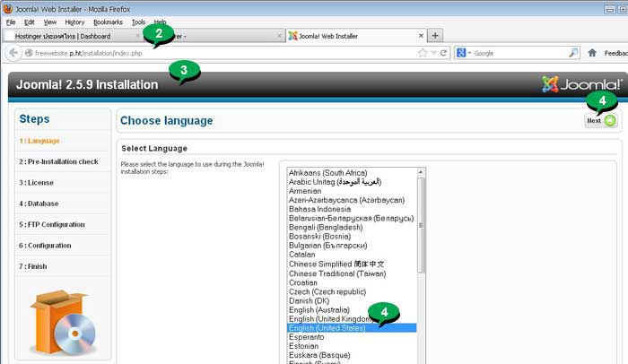Select English (United Kingdom) language
The width and height of the screenshot is (628, 364).
(352, 319)
